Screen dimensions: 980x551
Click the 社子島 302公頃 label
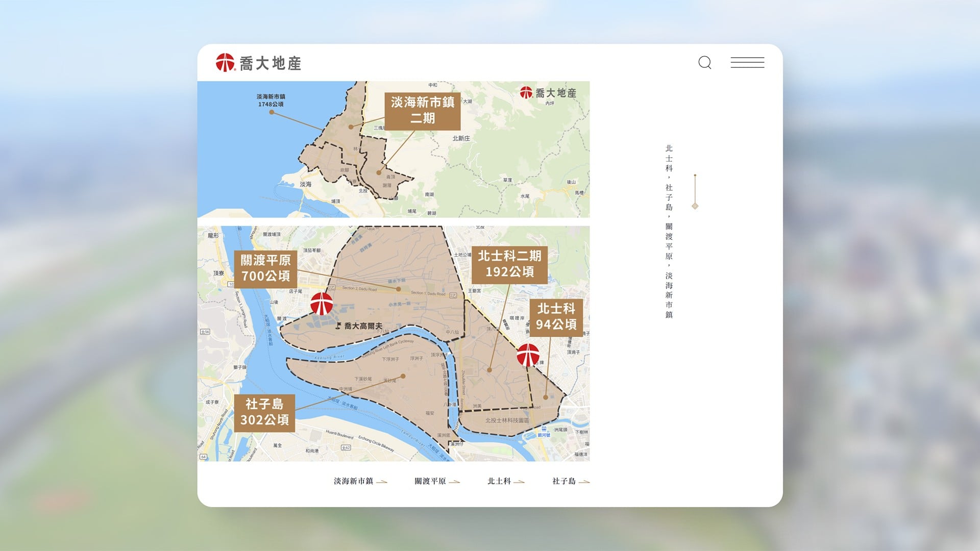click(x=264, y=412)
